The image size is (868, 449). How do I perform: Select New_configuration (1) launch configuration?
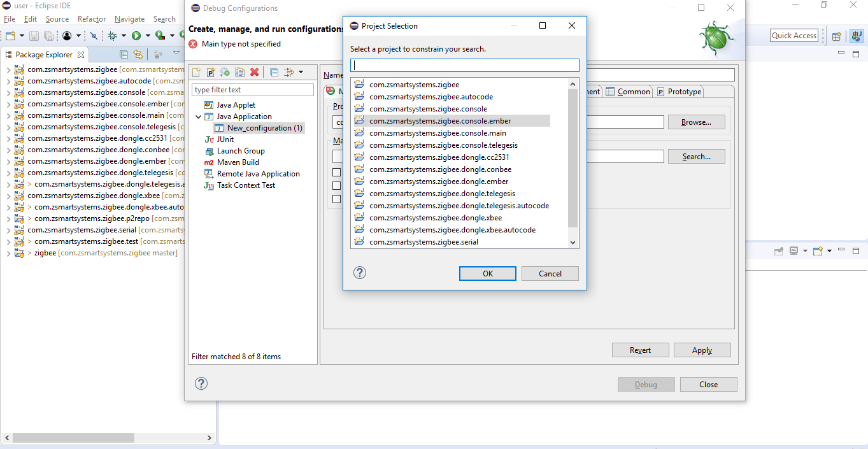click(258, 128)
